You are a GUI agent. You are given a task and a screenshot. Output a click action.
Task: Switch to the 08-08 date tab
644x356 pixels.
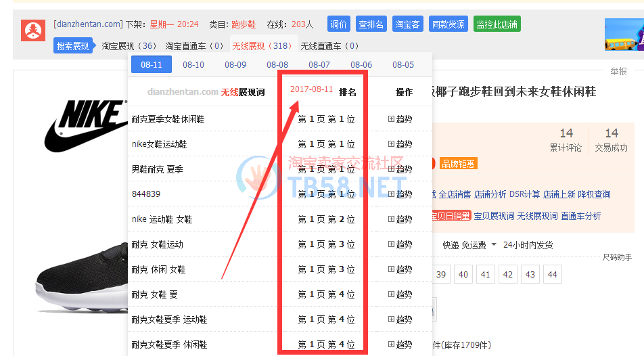277,64
